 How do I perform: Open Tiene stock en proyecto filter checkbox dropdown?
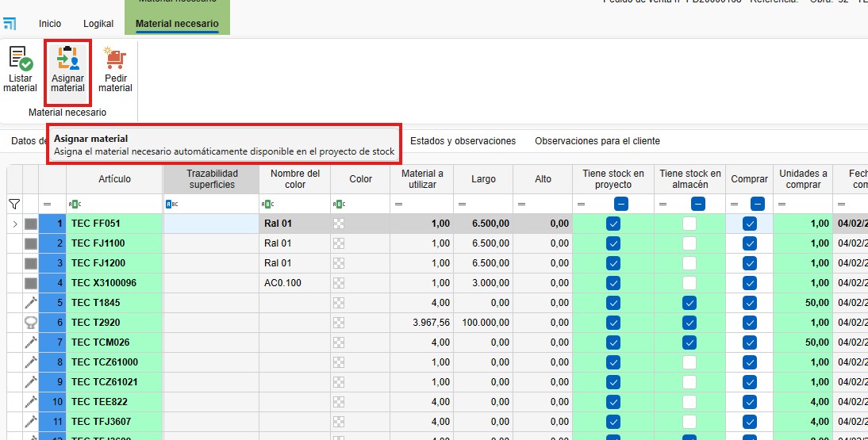[621, 204]
